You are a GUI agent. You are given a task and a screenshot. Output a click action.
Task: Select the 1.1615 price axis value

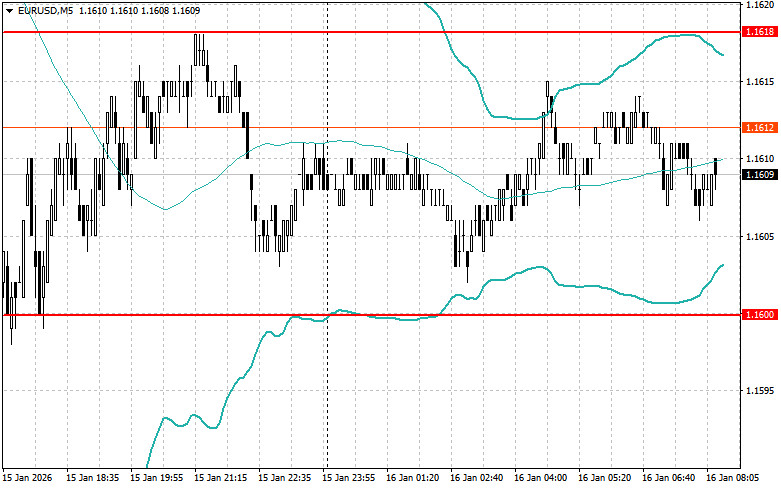(x=760, y=82)
